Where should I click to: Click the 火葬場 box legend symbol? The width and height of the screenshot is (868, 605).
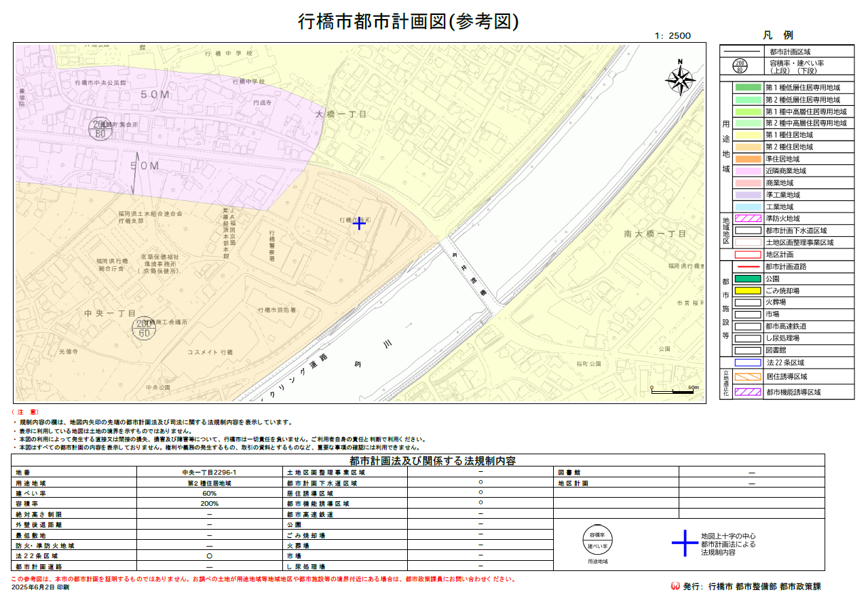(x=748, y=302)
